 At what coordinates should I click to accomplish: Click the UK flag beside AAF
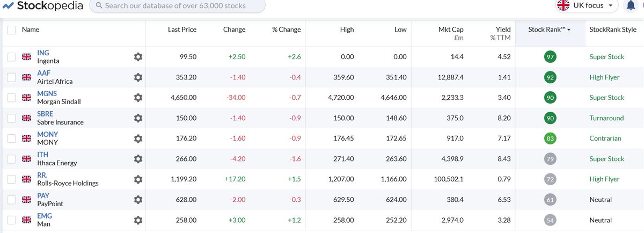[x=26, y=77]
